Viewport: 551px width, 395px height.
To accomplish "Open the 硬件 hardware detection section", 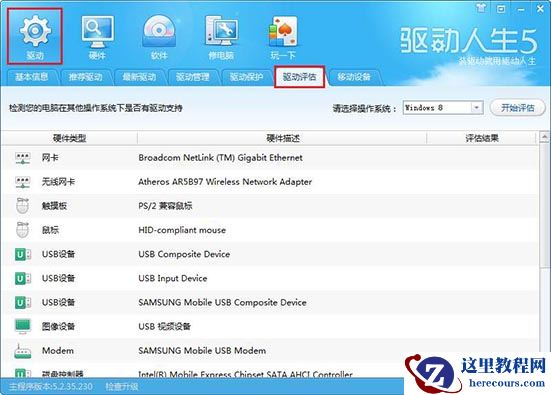I will (97, 37).
